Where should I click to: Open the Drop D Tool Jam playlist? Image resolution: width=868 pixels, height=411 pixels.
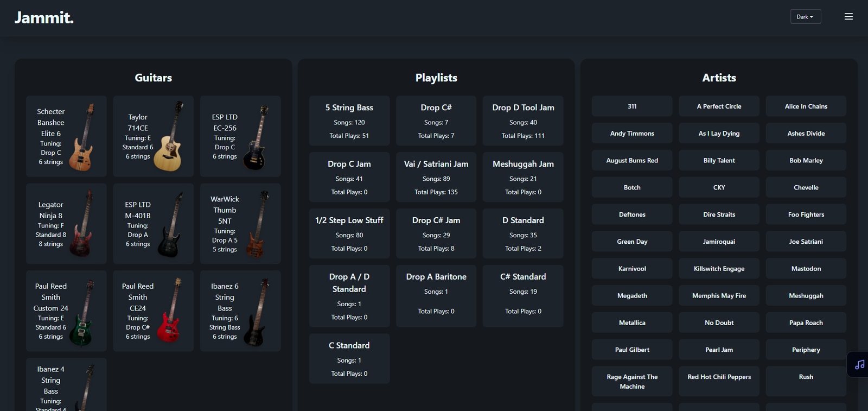(523, 121)
